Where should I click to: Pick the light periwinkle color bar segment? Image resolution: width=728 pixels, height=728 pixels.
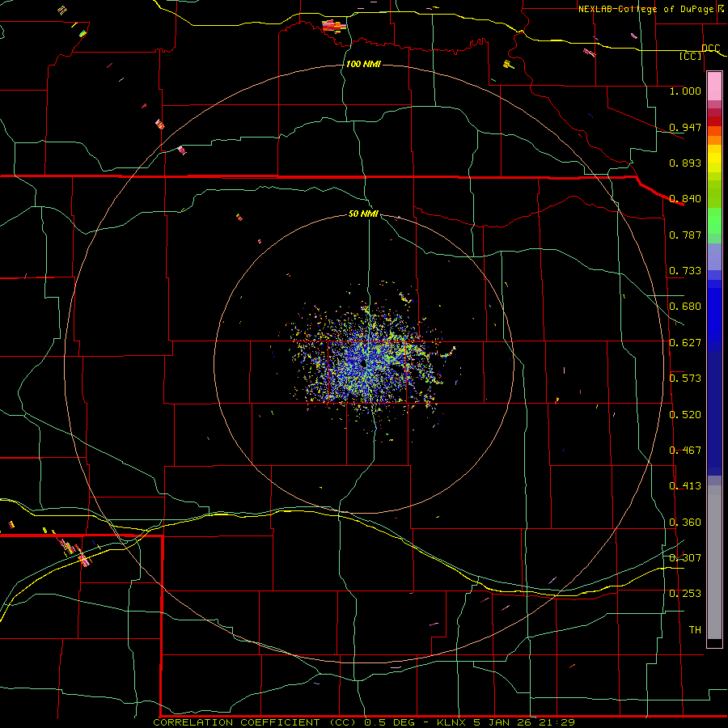point(714,256)
